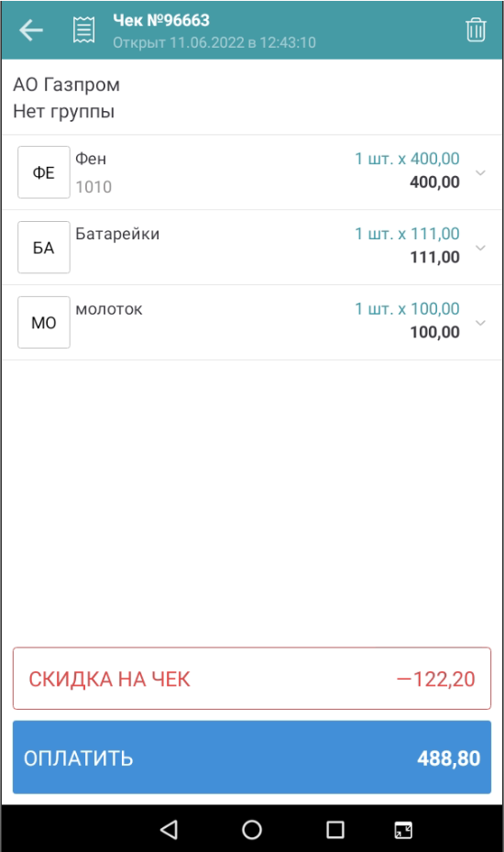The width and height of the screenshot is (504, 852).
Task: Expand the Фен item chevron
Action: click(480, 172)
